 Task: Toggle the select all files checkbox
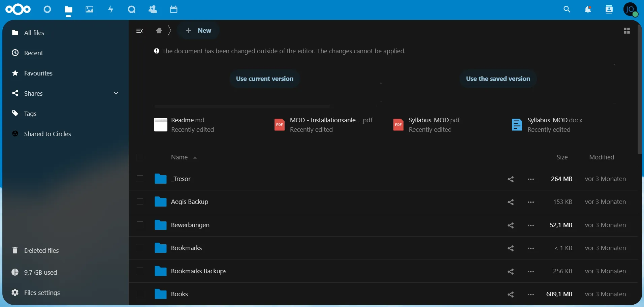(140, 157)
